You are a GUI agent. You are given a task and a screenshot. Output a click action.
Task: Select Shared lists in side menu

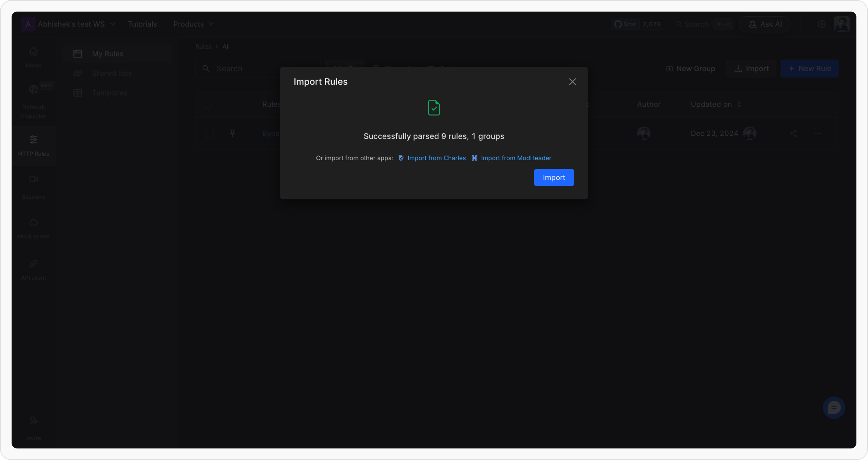(x=111, y=73)
